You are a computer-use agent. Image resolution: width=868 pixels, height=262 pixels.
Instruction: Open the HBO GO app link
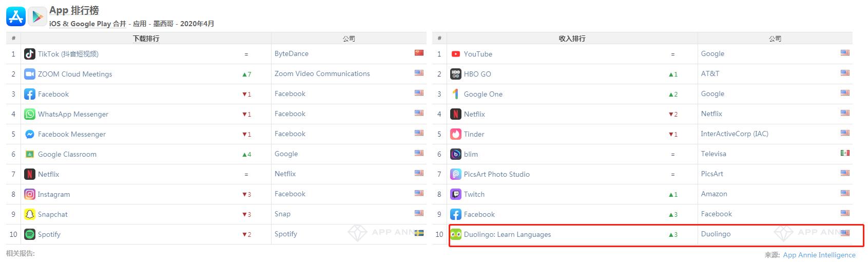point(477,74)
